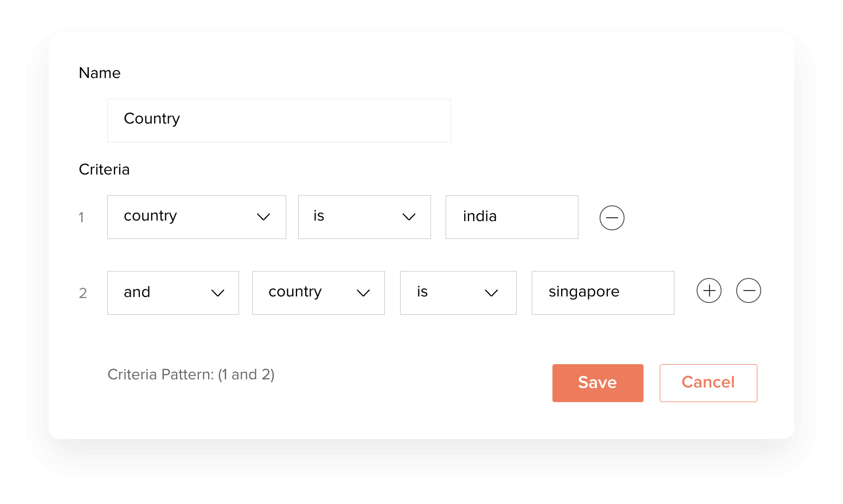Open the first row 'is' operator dropdown
The height and width of the screenshot is (504, 843).
(x=364, y=217)
